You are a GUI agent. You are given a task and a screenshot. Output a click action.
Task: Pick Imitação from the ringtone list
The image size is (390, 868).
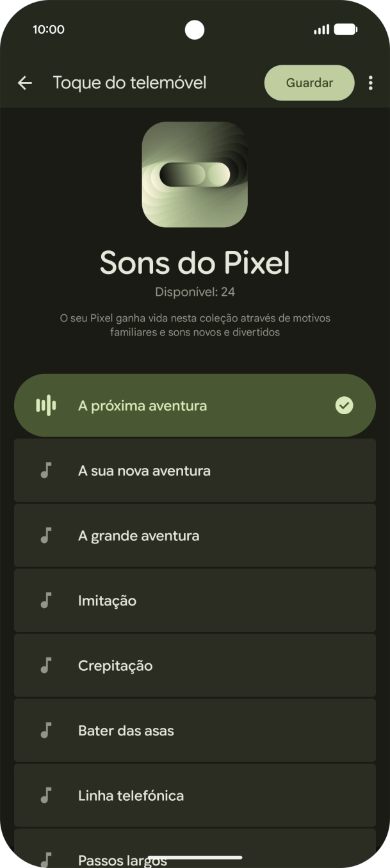click(x=195, y=601)
